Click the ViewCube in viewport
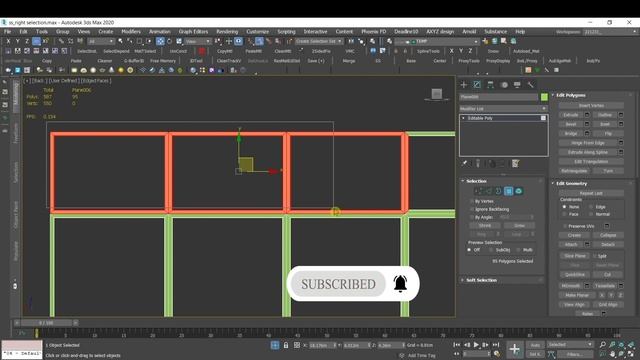 point(437,94)
